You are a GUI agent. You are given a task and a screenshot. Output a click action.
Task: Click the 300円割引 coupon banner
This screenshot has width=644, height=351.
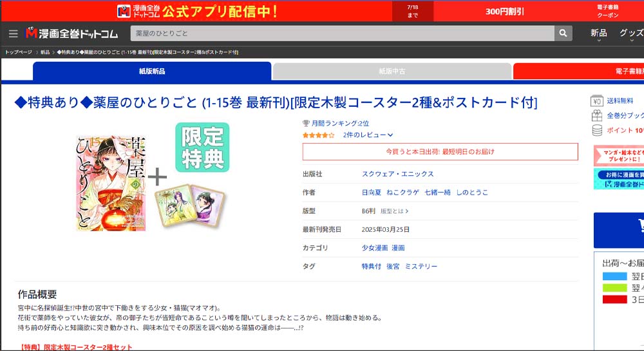(x=504, y=12)
